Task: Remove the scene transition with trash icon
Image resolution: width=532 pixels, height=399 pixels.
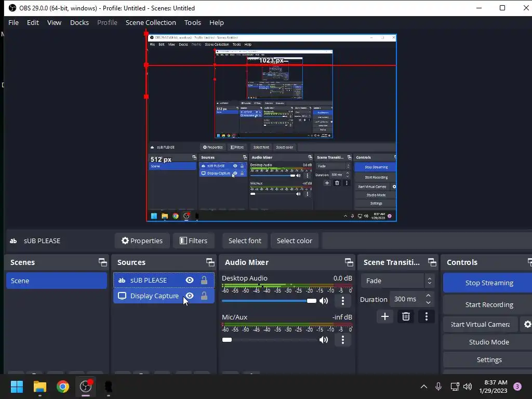Action: tap(406, 316)
